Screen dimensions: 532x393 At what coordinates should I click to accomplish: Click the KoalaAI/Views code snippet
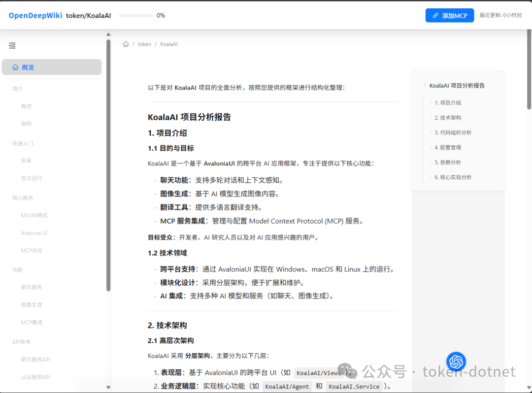tap(318, 373)
